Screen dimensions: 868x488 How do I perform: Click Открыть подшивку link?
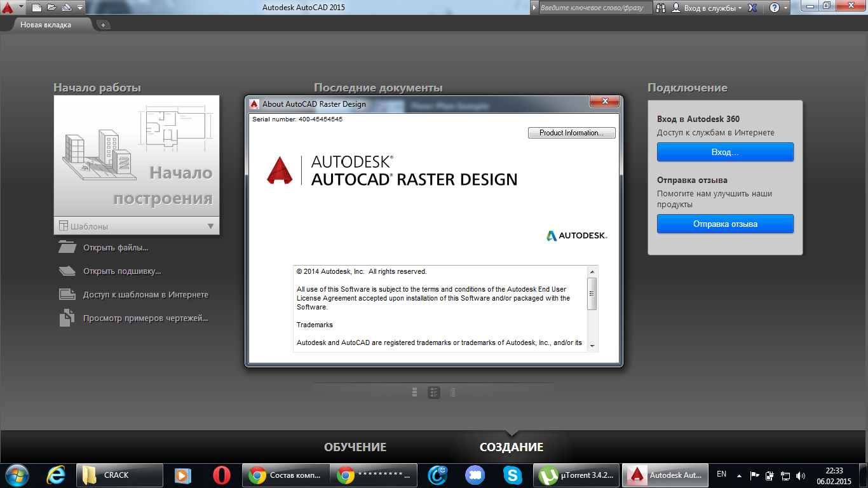(122, 271)
